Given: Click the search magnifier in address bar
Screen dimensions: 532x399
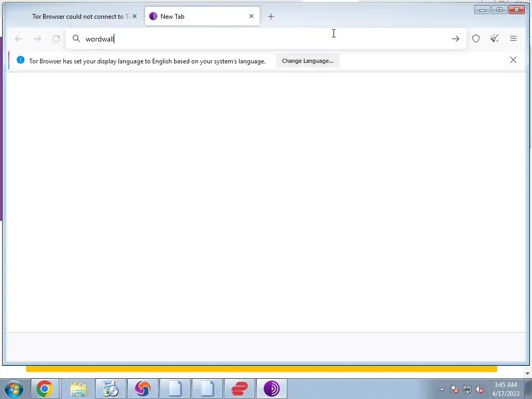Looking at the screenshot, I should point(76,38).
